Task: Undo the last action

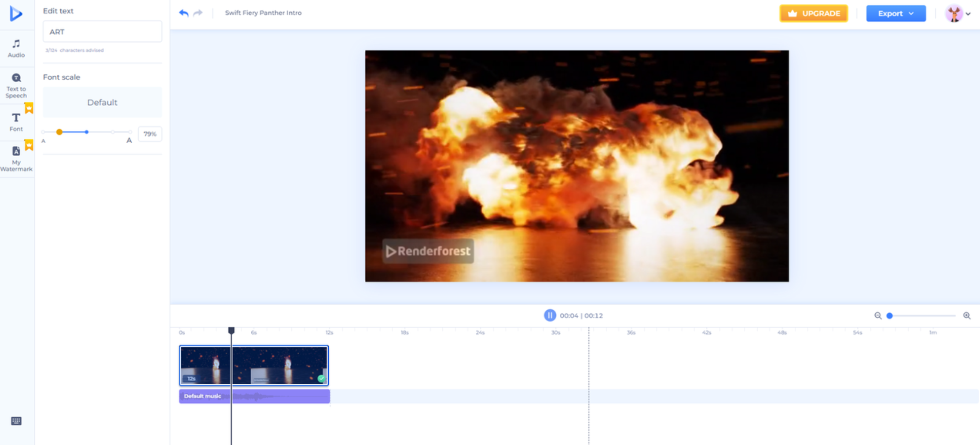Action: tap(184, 13)
